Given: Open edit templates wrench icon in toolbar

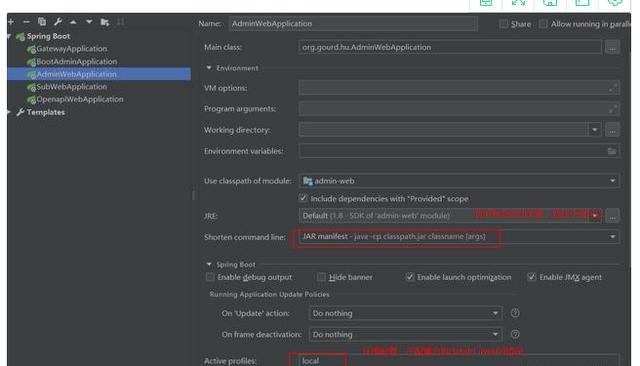Looking at the screenshot, I should (x=58, y=22).
